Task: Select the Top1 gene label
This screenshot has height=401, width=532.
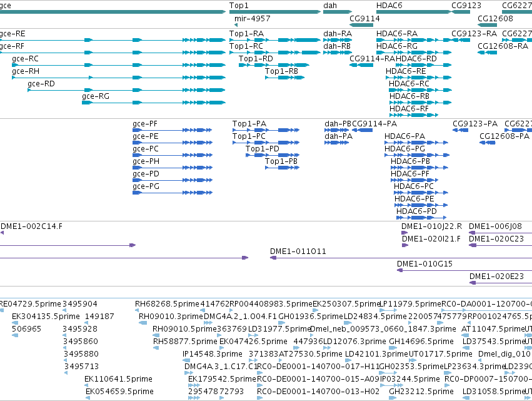Action: (x=239, y=6)
